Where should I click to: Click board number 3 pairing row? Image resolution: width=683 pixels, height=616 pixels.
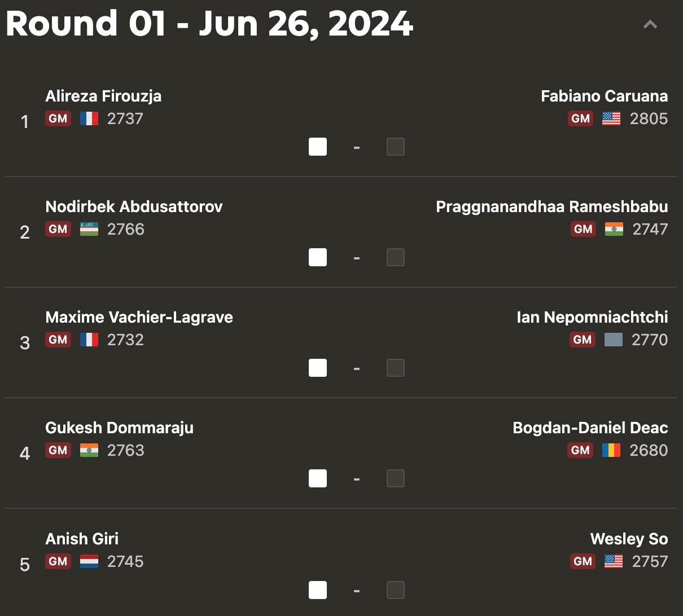[341, 342]
